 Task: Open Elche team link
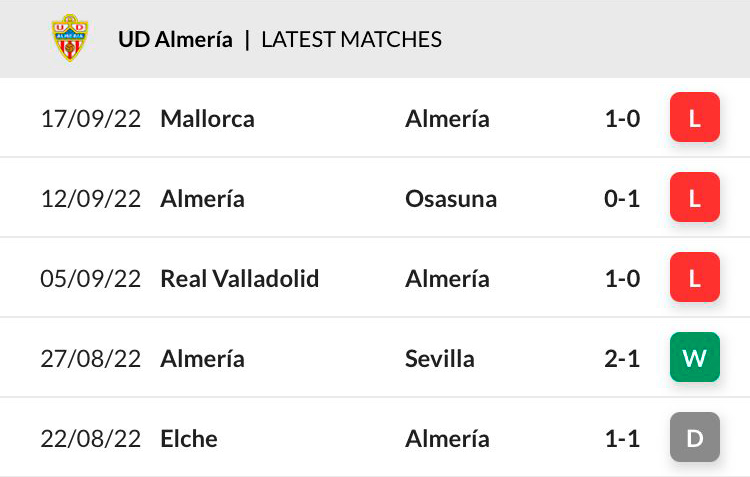[189, 438]
